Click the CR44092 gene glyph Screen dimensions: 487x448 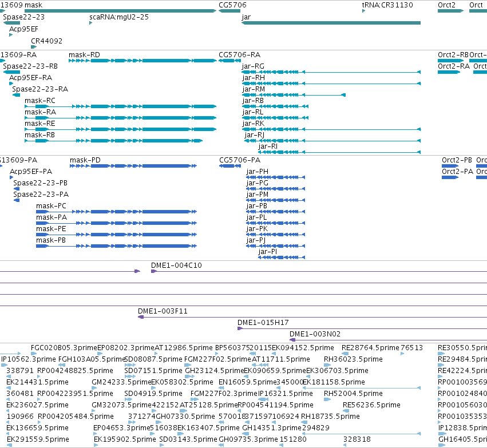(x=34, y=47)
